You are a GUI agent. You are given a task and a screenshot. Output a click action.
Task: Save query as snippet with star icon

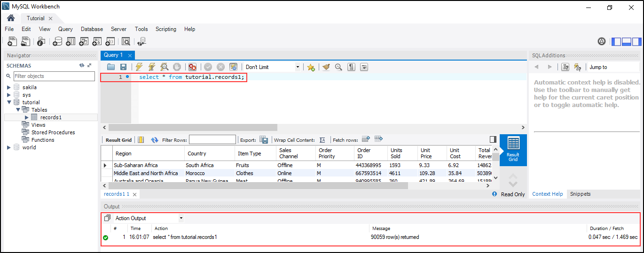point(311,67)
